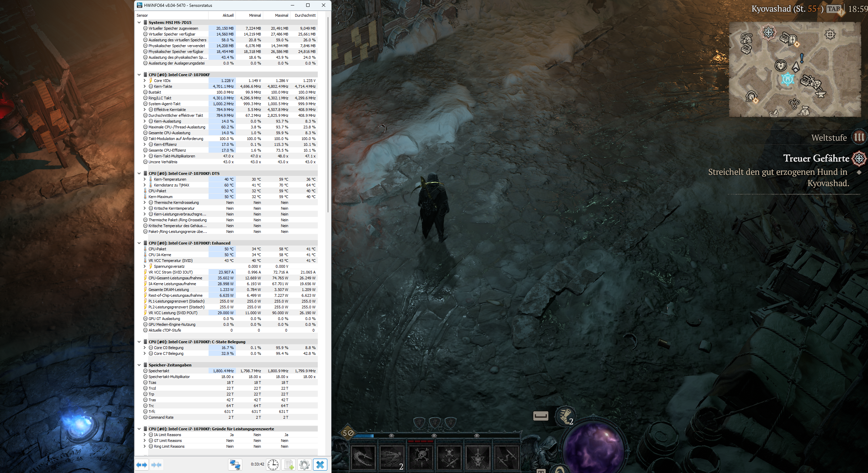868x473 pixels.
Task: Click the level 50 badge on the XP bar
Action: [348, 433]
